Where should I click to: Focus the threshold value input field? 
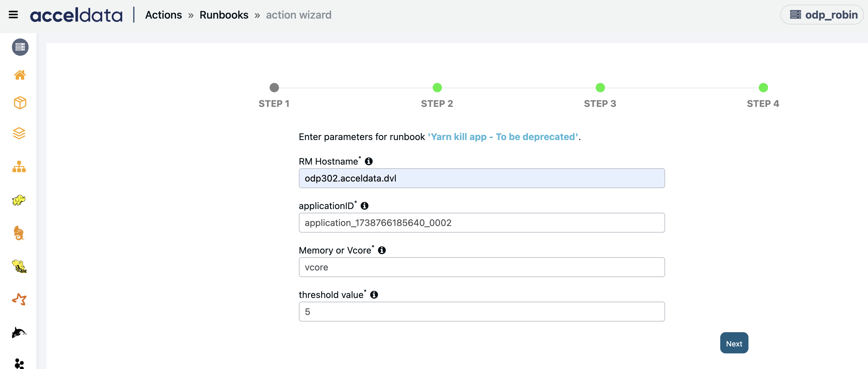point(481,312)
